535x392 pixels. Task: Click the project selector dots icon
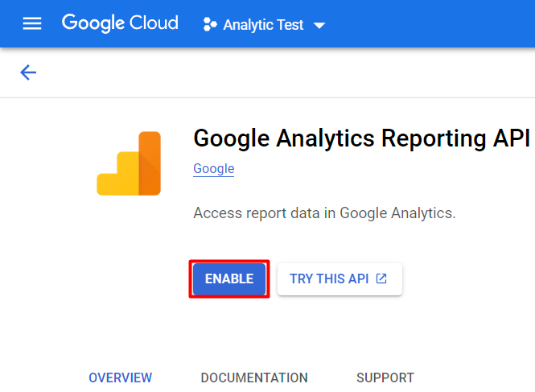[210, 24]
